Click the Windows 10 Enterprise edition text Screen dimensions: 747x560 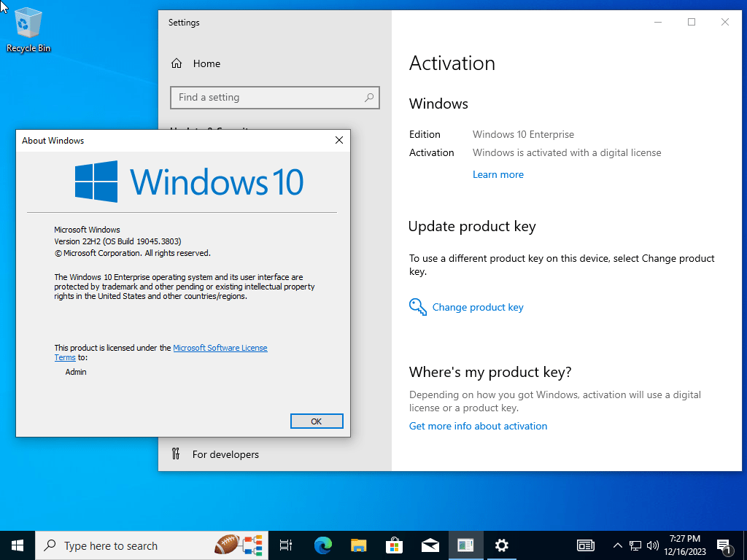coord(523,134)
